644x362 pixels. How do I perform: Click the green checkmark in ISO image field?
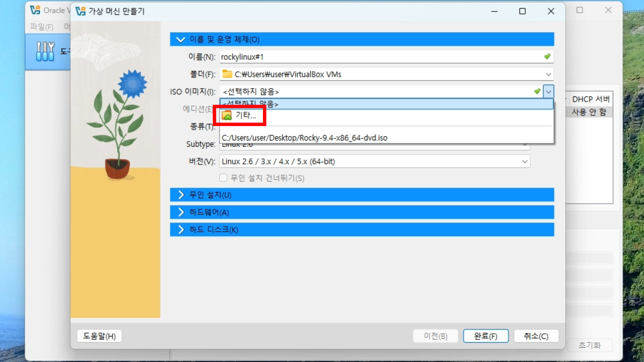(537, 91)
